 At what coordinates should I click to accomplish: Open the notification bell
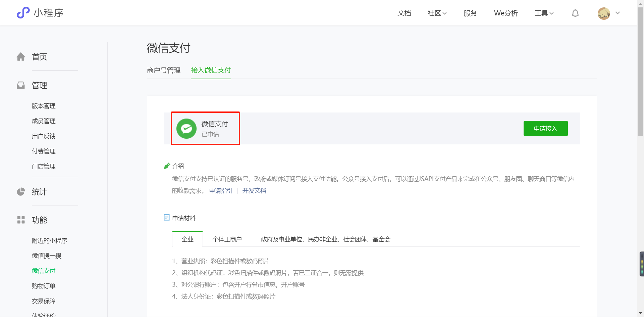(x=575, y=13)
